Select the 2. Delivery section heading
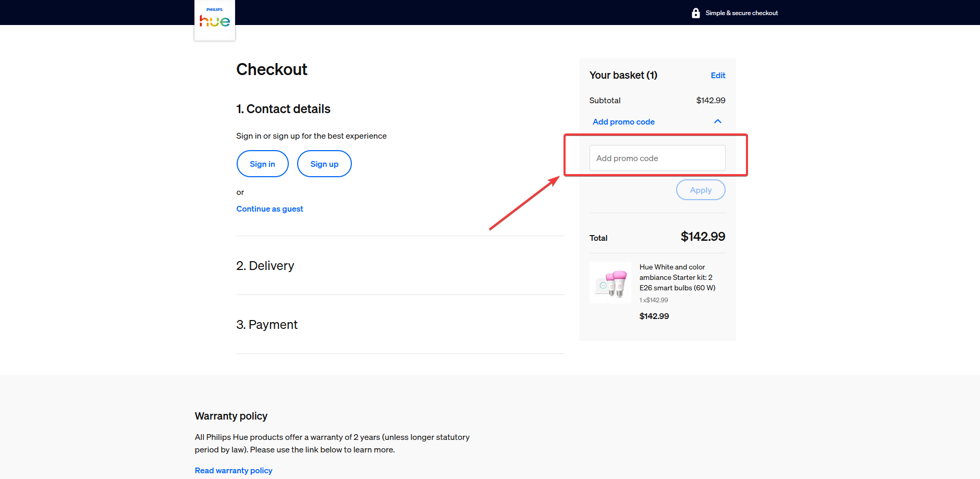Viewport: 980px width, 479px height. (x=265, y=266)
